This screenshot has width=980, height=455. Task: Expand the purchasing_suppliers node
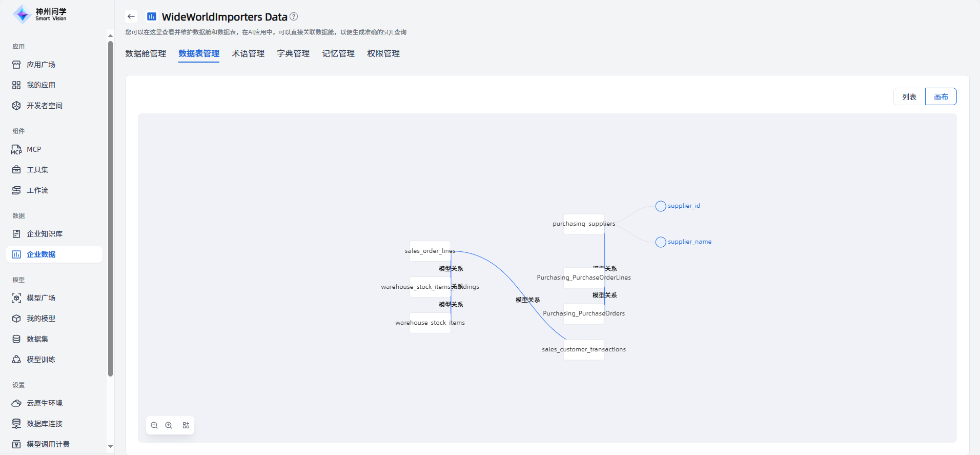click(x=584, y=224)
